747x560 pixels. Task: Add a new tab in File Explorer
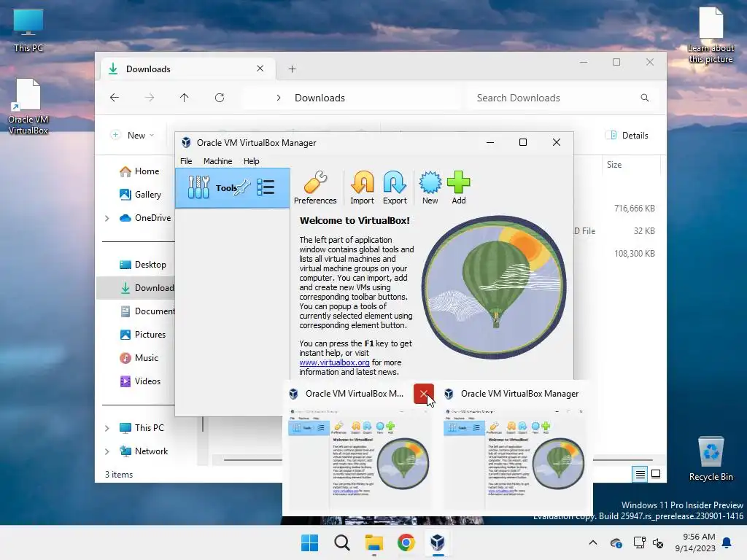click(x=292, y=69)
